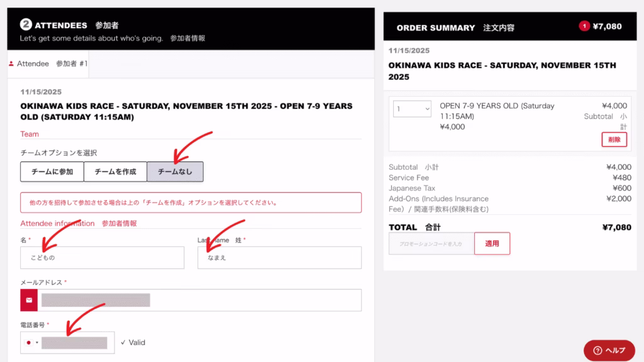
Task: Click the Last Name 姓 field
Action: pyautogui.click(x=279, y=258)
